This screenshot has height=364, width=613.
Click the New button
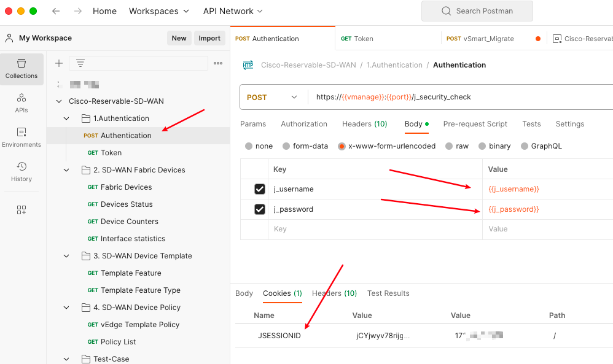pos(179,38)
